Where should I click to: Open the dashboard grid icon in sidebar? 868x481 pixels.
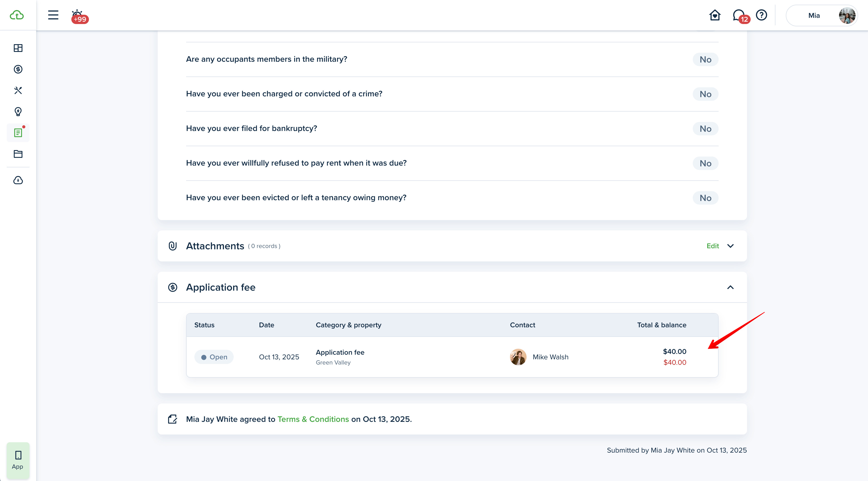click(18, 48)
